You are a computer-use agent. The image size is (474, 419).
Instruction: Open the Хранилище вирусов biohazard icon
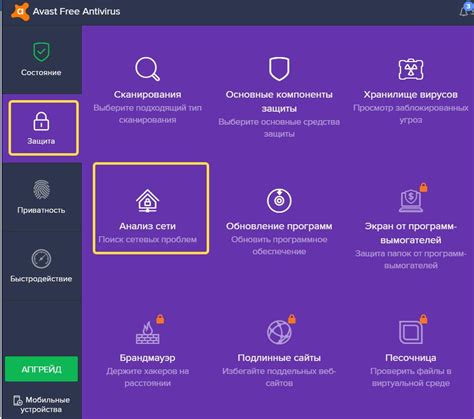pos(411,69)
